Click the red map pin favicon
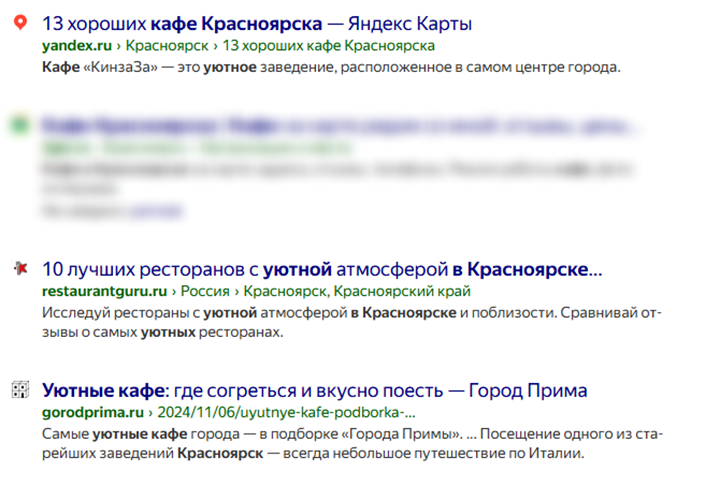 tap(20, 22)
